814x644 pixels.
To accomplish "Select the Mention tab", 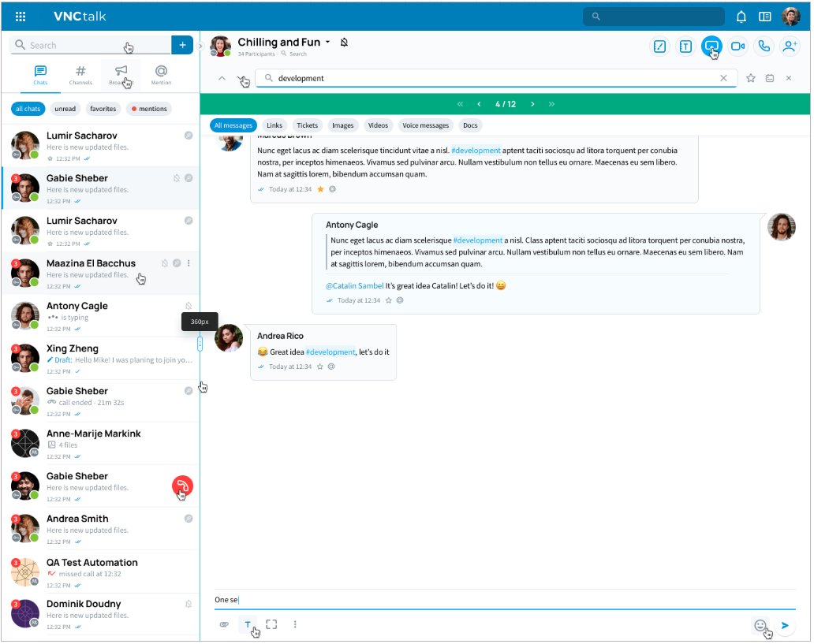I will point(161,75).
